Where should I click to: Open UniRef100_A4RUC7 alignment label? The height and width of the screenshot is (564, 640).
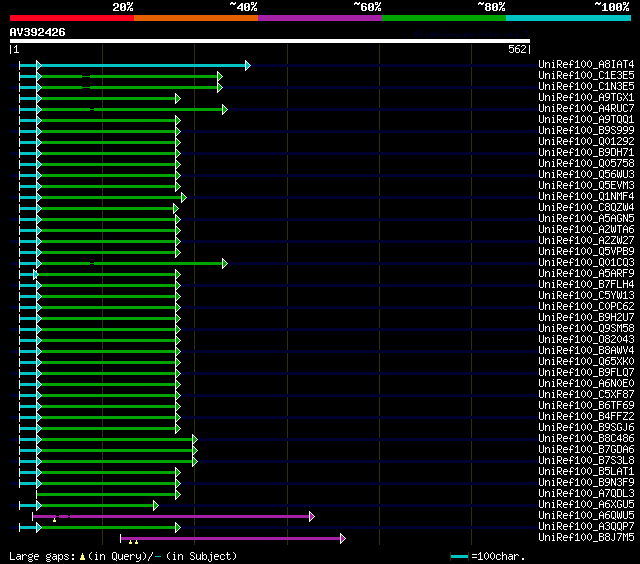[x=586, y=109]
